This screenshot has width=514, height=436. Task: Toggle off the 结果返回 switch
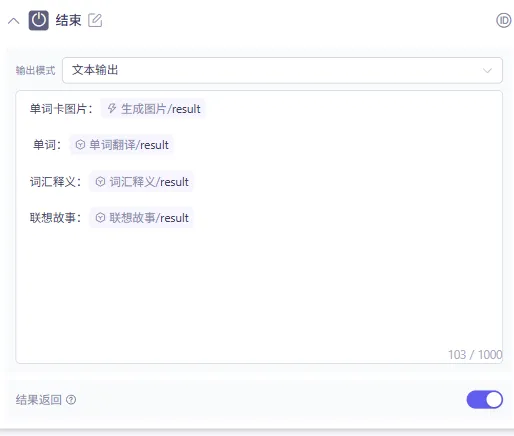click(x=485, y=399)
